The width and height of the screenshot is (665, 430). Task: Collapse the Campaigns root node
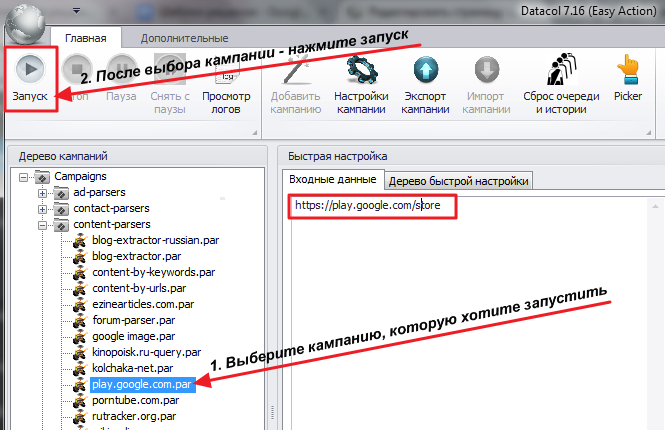pos(24,177)
